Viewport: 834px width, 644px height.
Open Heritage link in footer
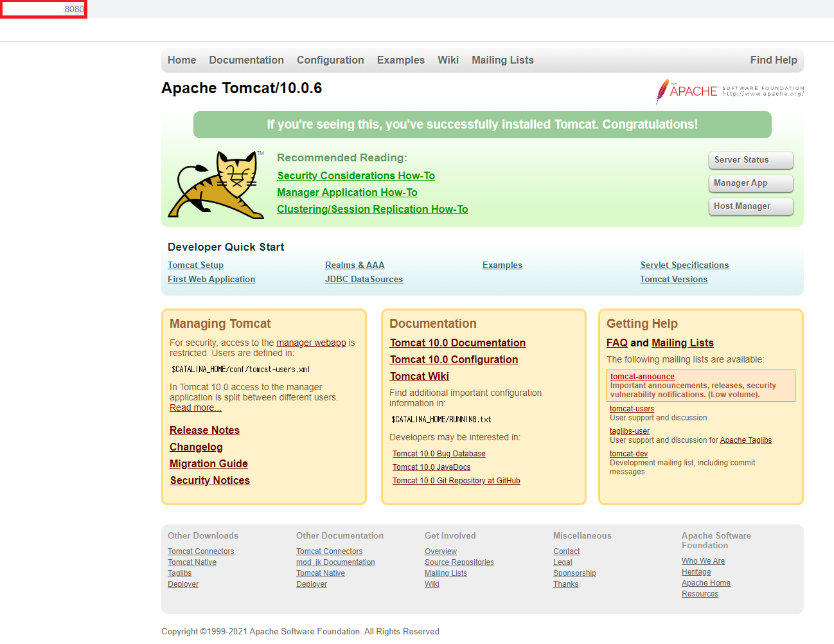coord(696,572)
